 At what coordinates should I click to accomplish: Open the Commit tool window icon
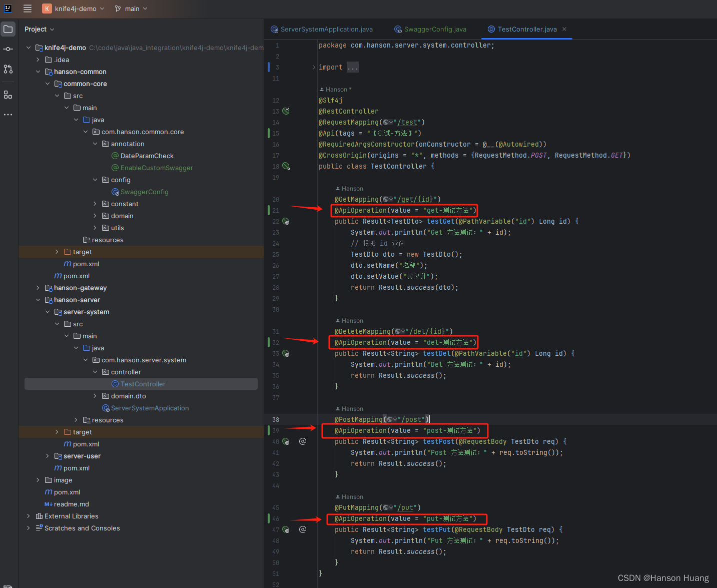[x=8, y=49]
